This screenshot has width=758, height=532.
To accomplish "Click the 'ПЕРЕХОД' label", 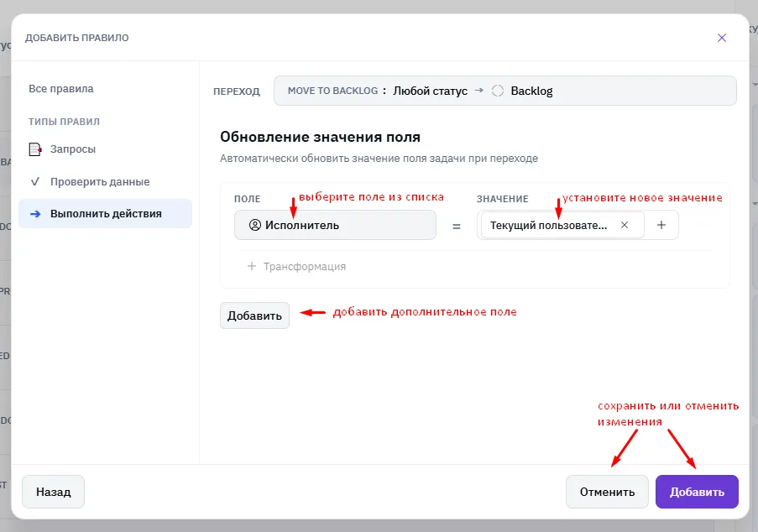I will point(237,91).
